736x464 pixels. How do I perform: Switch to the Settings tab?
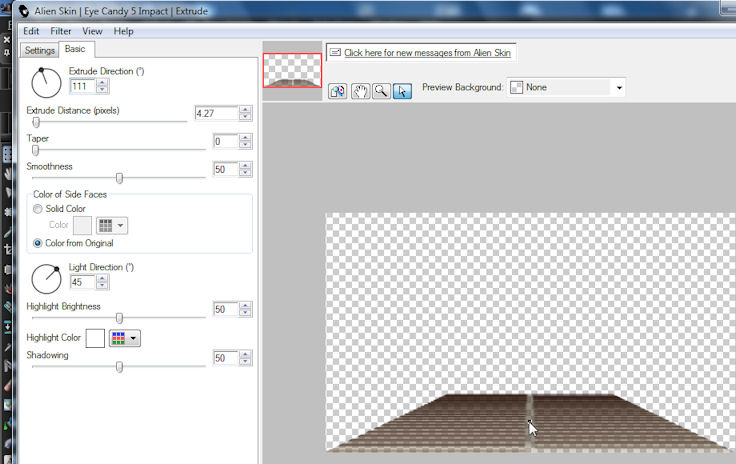click(x=39, y=50)
